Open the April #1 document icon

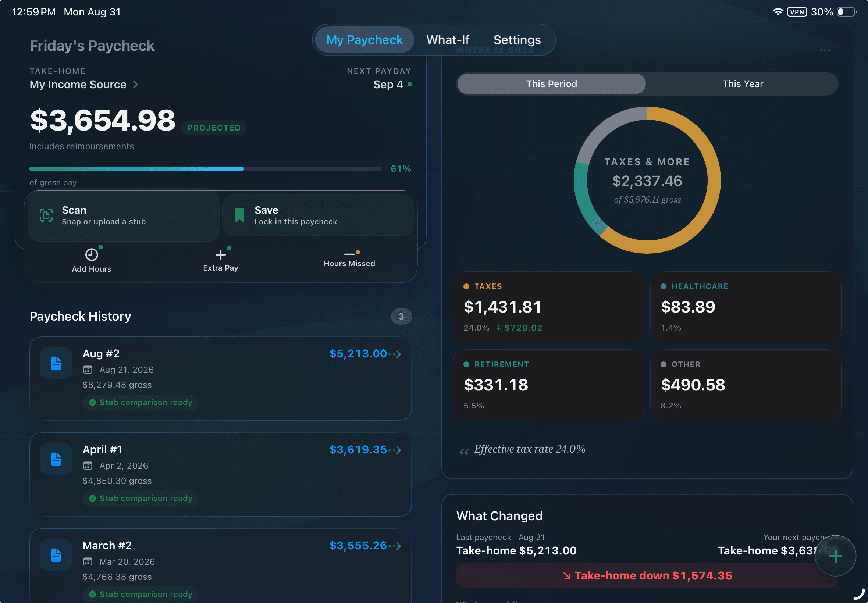56,459
